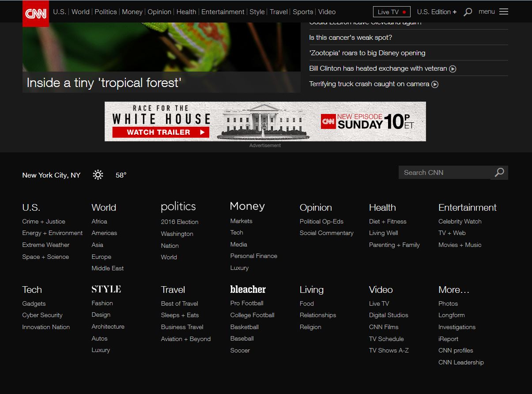This screenshot has height=394, width=532.
Task: Click the bleacher section heading
Action: point(248,289)
